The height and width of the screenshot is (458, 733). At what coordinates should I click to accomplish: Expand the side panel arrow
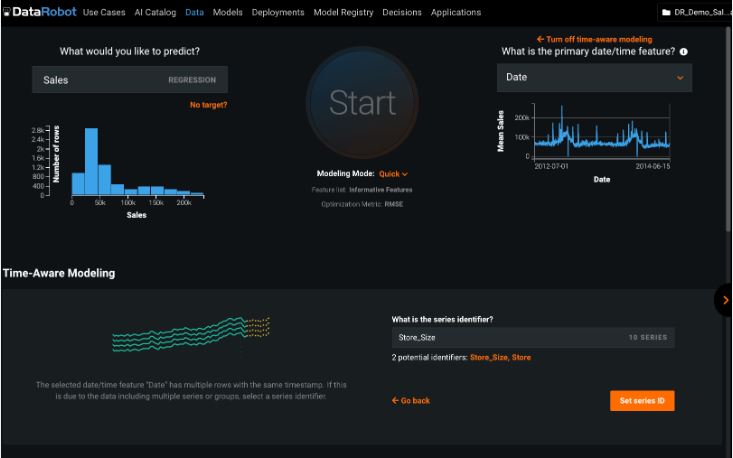tap(725, 300)
